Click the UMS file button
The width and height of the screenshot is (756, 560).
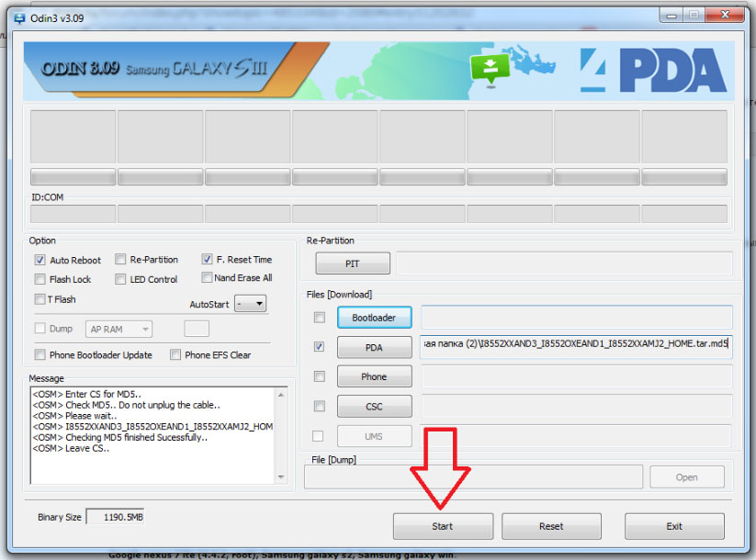click(374, 437)
